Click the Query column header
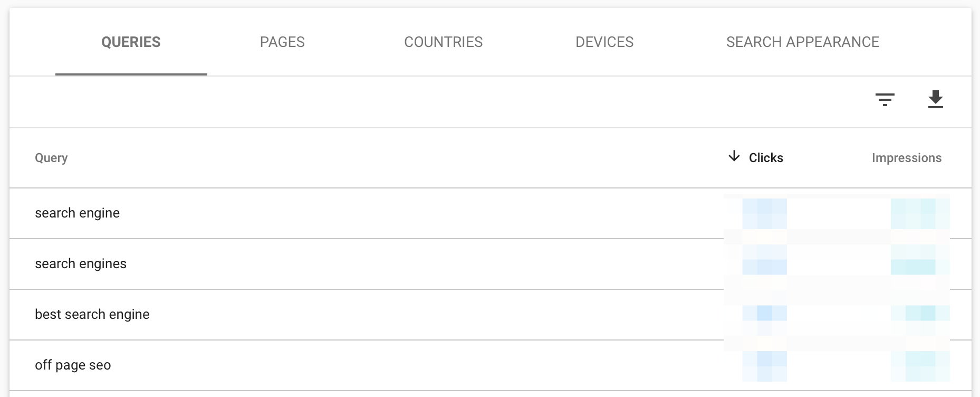This screenshot has width=980, height=397. click(51, 158)
